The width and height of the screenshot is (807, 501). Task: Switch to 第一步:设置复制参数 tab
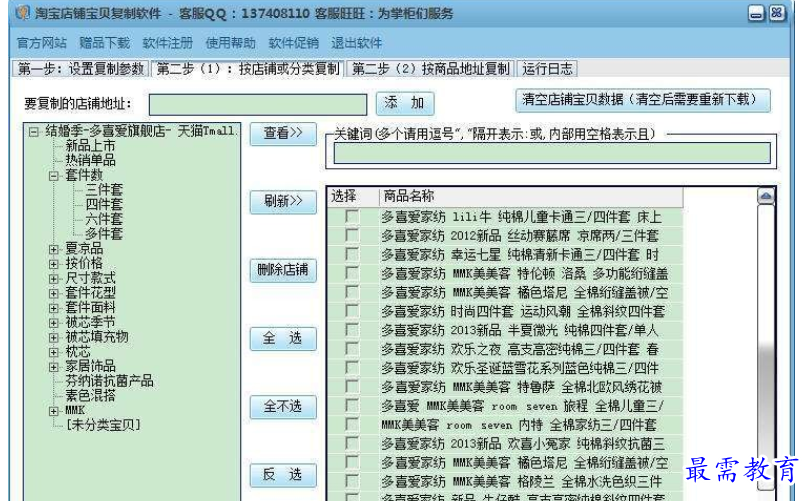pyautogui.click(x=81, y=68)
